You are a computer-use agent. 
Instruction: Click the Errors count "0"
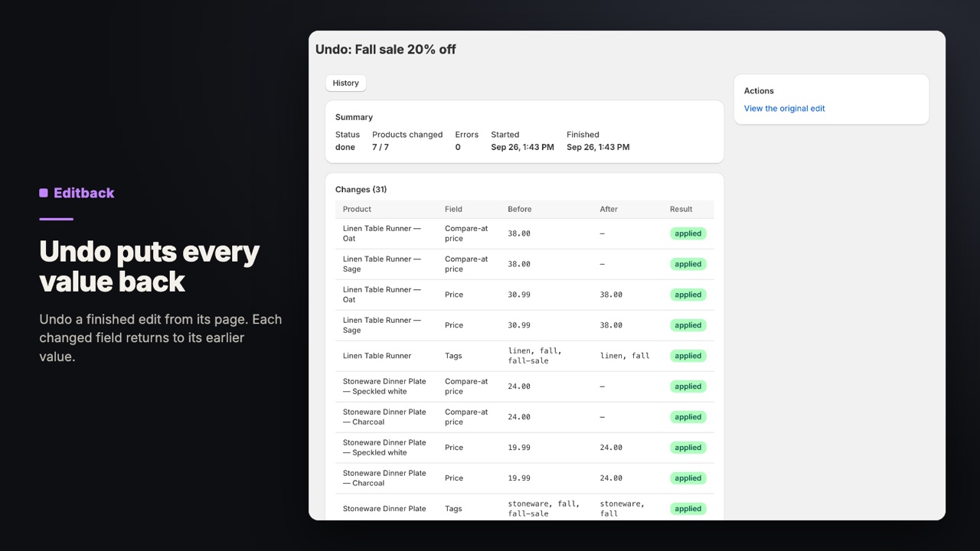[x=458, y=147]
